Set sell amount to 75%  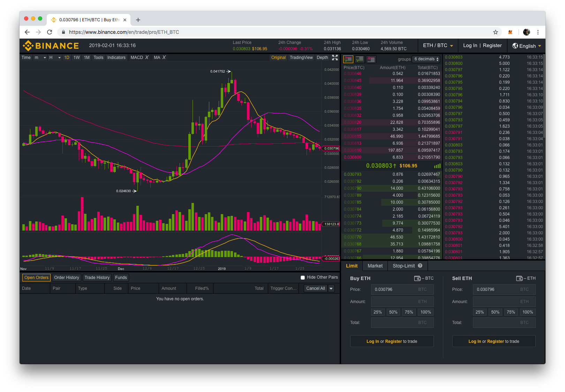click(x=511, y=312)
